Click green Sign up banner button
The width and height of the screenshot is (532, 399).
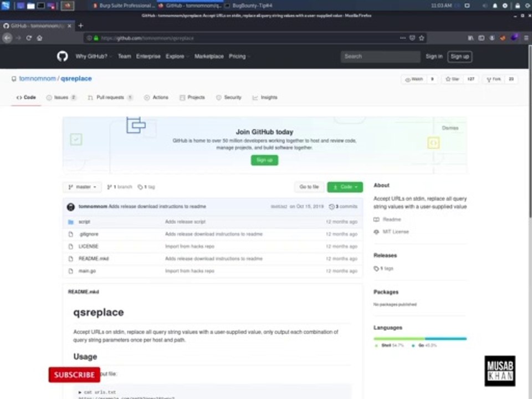[x=265, y=160]
